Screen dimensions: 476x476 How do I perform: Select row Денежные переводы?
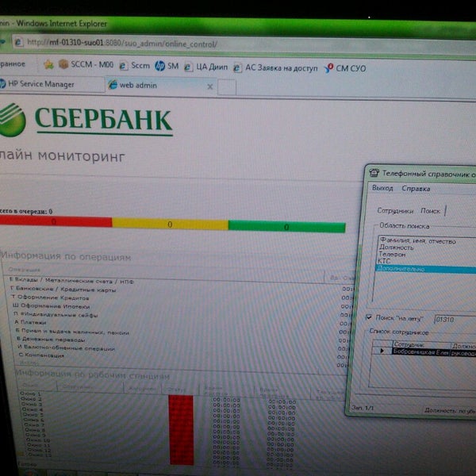pyautogui.click(x=51, y=340)
